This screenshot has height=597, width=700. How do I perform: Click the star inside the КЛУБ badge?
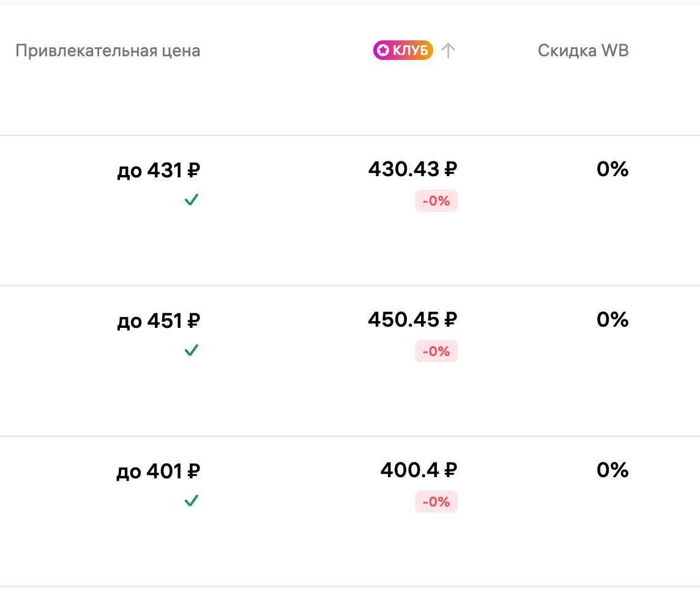[382, 50]
